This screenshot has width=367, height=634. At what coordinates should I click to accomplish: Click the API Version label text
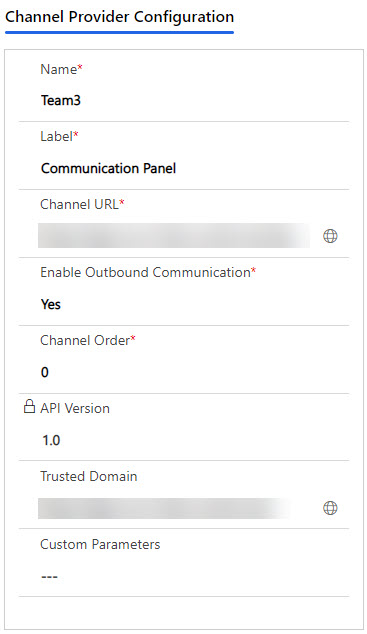(x=75, y=408)
